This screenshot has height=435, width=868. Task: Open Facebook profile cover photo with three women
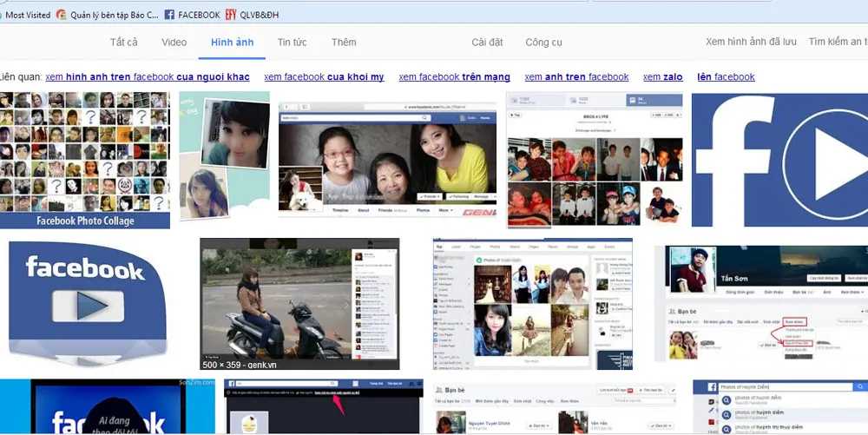(387, 160)
